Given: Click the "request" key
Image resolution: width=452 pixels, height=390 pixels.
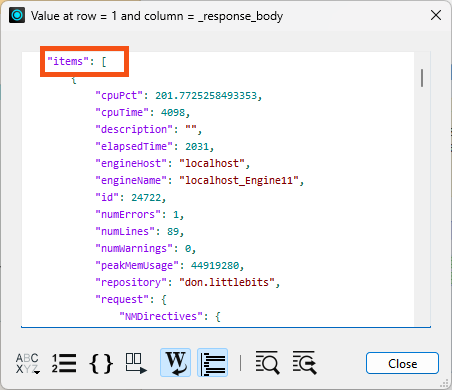Looking at the screenshot, I should click(122, 300).
